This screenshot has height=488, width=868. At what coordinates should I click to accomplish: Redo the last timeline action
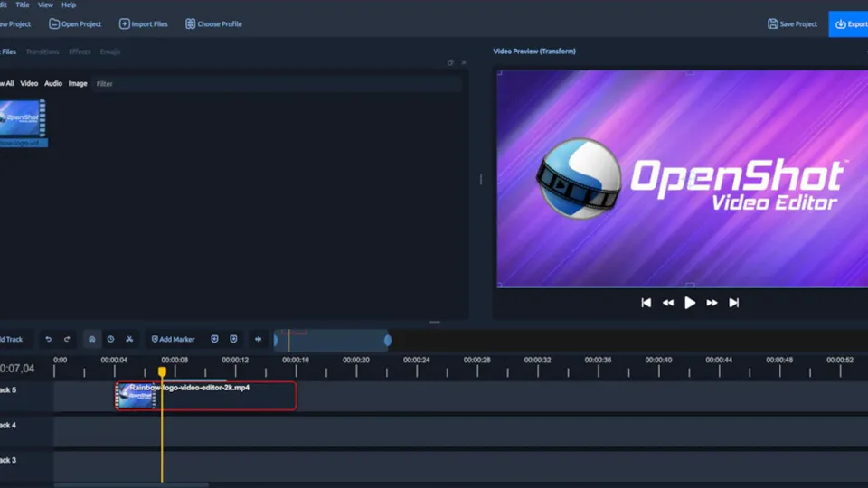[67, 339]
